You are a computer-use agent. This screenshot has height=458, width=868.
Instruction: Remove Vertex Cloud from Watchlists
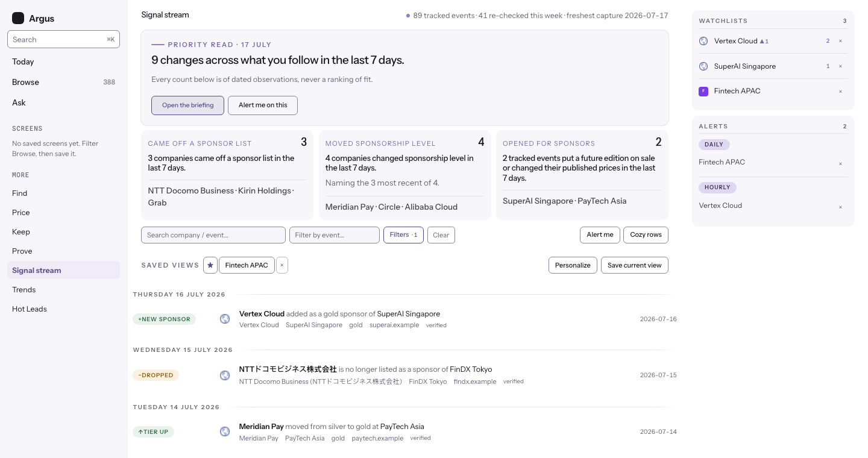click(x=840, y=41)
